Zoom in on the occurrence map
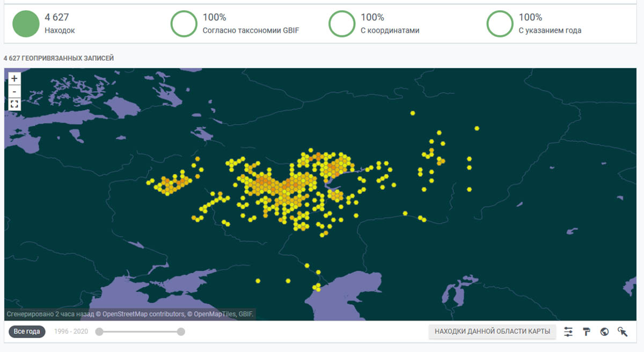644x352 pixels. pyautogui.click(x=14, y=78)
